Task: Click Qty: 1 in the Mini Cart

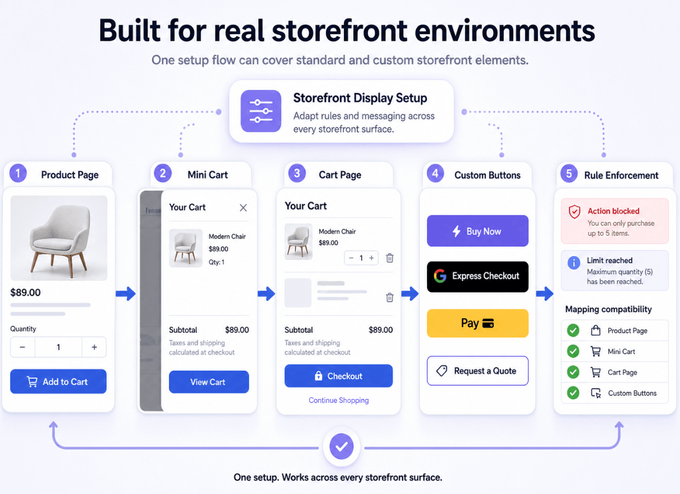Action: pyautogui.click(x=216, y=262)
